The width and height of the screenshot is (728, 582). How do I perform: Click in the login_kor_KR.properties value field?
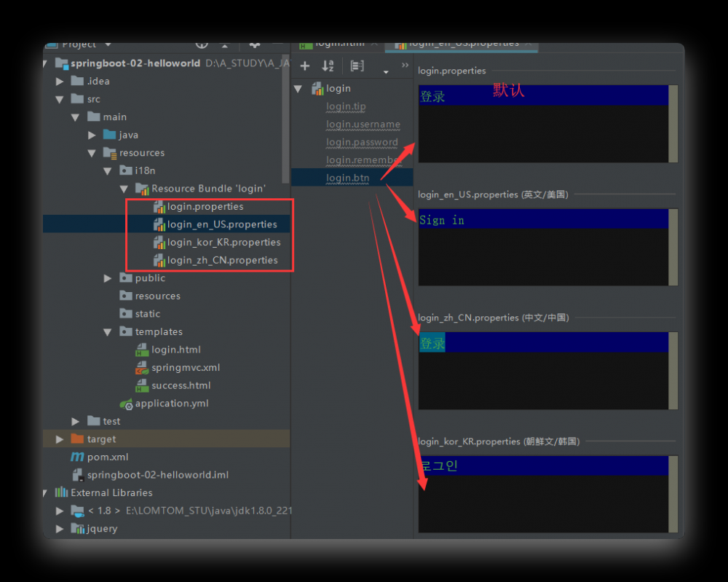(543, 494)
